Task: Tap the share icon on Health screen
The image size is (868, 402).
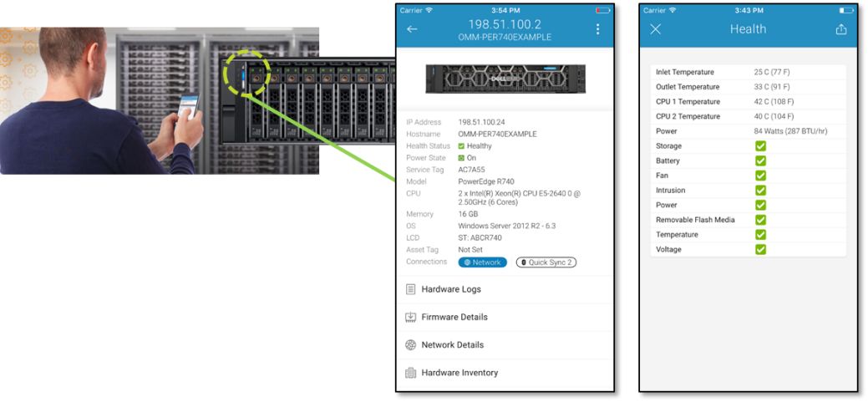Action: (x=840, y=29)
